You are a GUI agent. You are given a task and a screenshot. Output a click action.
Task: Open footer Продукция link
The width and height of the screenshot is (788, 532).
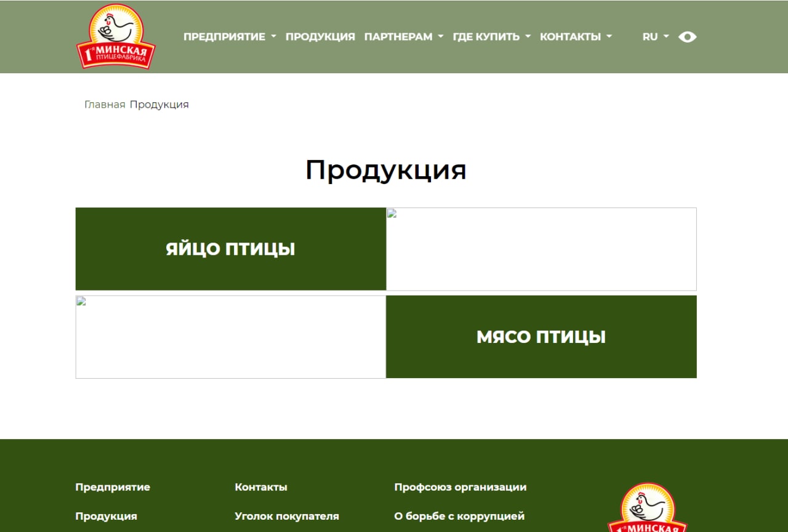106,516
